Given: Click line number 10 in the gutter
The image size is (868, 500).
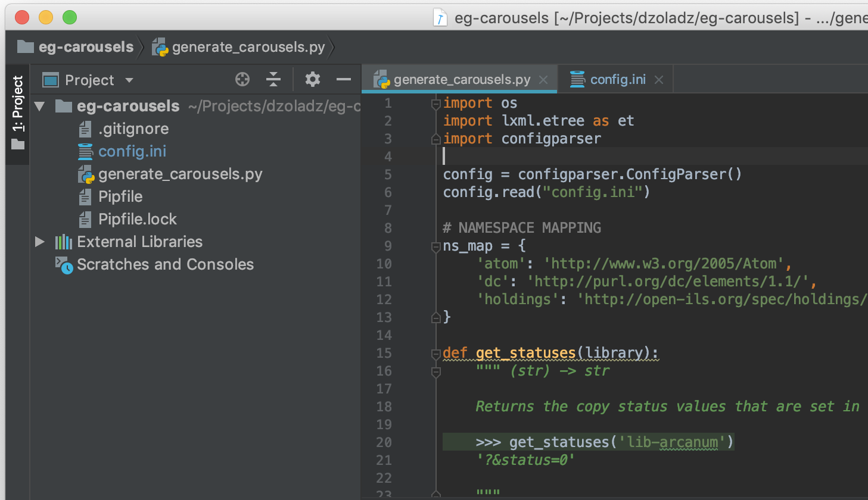Looking at the screenshot, I should [x=384, y=264].
